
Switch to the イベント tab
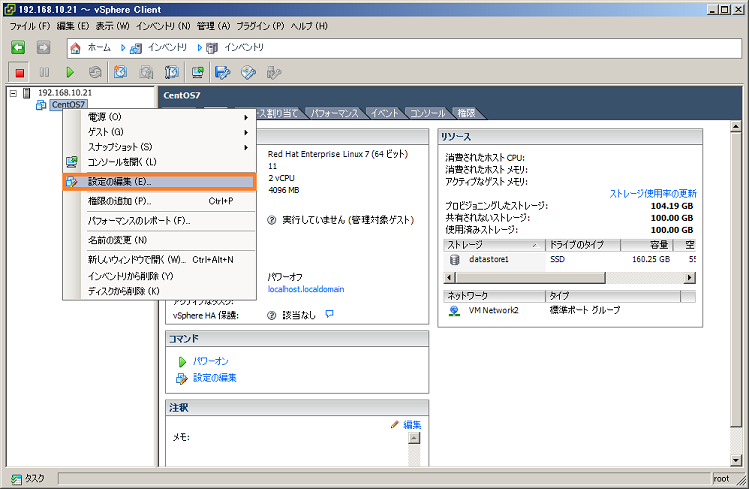click(385, 113)
